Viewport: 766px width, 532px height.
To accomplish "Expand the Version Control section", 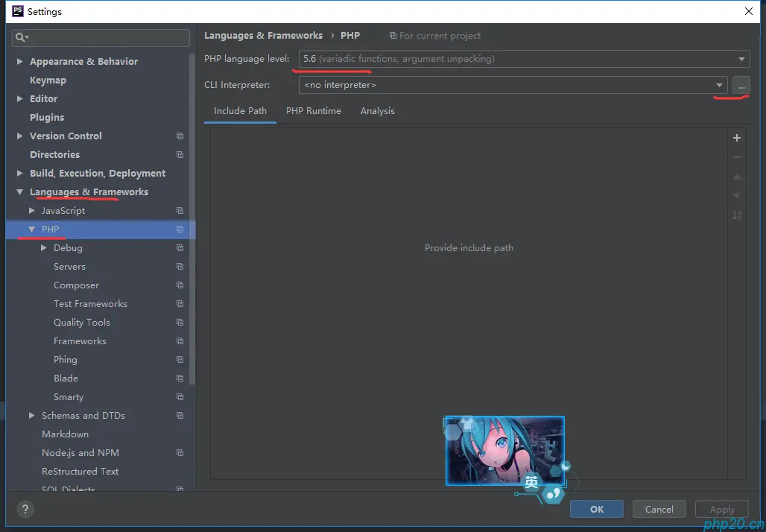I will [x=20, y=136].
